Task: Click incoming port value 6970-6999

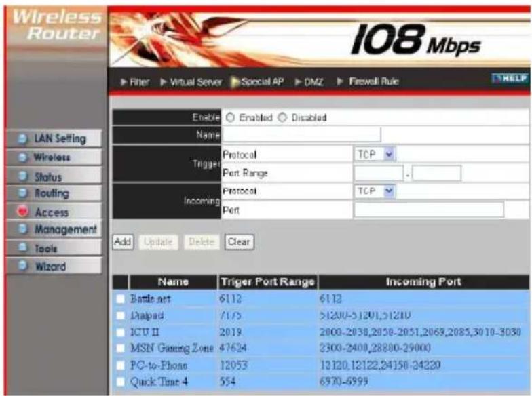Action: coord(343,382)
